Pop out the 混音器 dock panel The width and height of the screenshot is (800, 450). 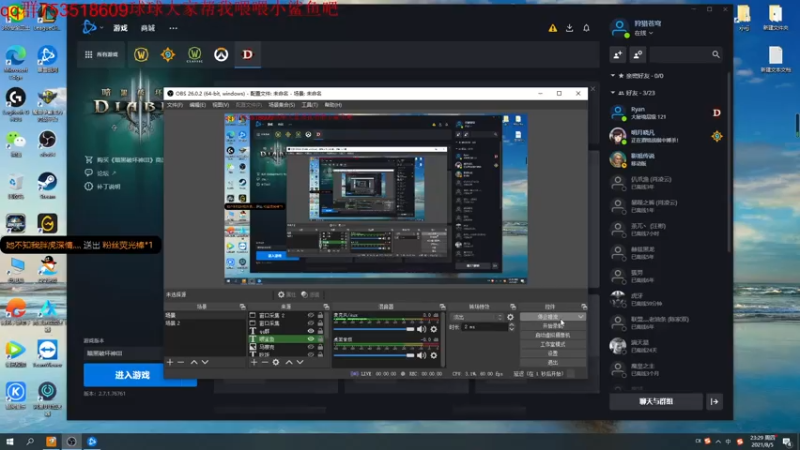[442, 307]
